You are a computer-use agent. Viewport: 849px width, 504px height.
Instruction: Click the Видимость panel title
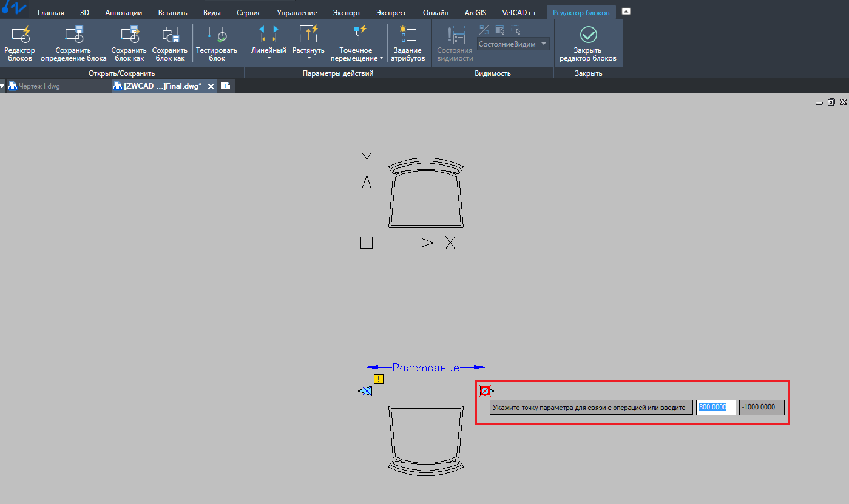coord(493,73)
